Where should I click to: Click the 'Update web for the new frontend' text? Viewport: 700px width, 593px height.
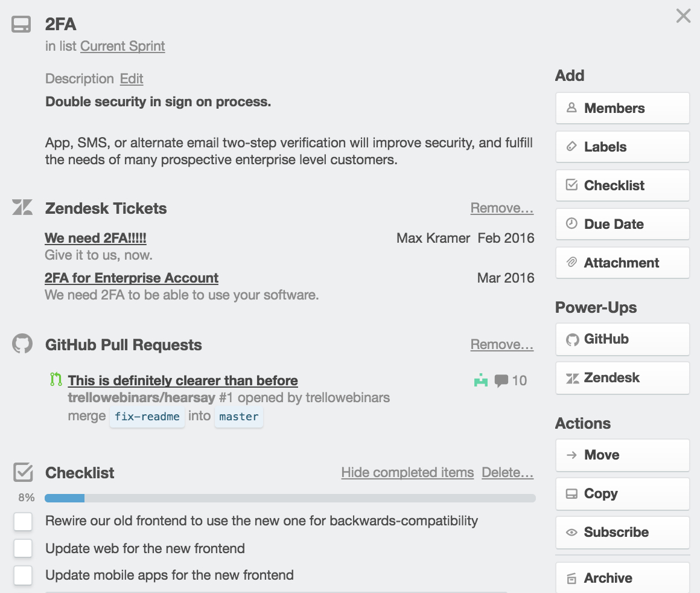[145, 548]
